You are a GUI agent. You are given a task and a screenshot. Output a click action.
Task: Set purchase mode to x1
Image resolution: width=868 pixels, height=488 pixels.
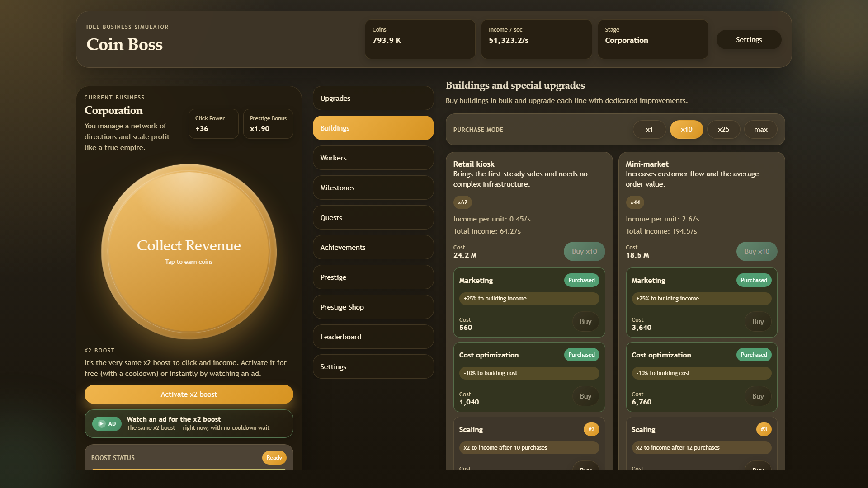coord(649,130)
